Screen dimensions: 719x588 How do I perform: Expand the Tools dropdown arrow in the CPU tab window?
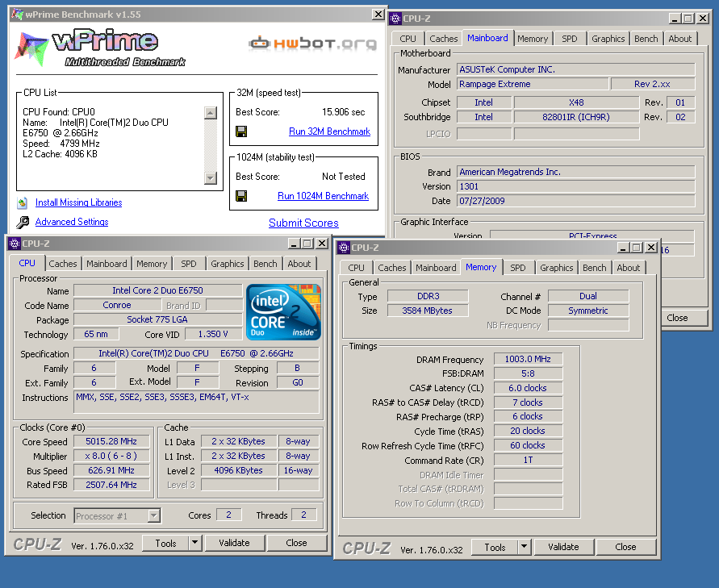coord(194,544)
